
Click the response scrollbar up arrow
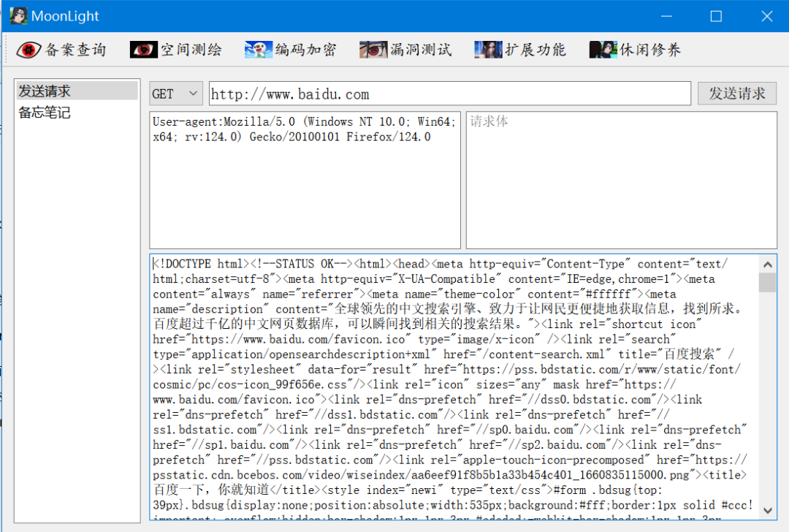(x=767, y=265)
